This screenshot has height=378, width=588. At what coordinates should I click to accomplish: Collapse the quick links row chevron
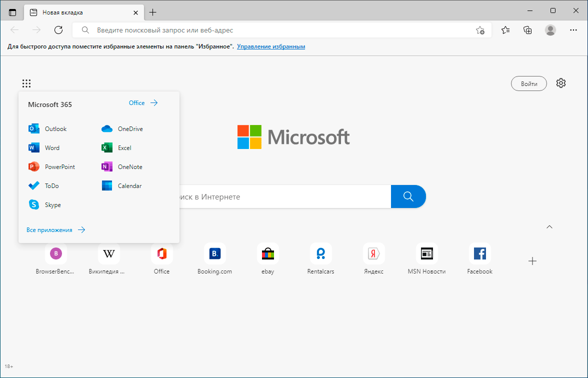click(x=549, y=227)
